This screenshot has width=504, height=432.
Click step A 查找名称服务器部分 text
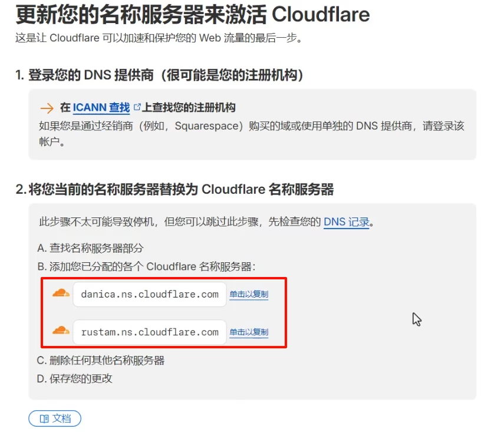[x=90, y=248]
